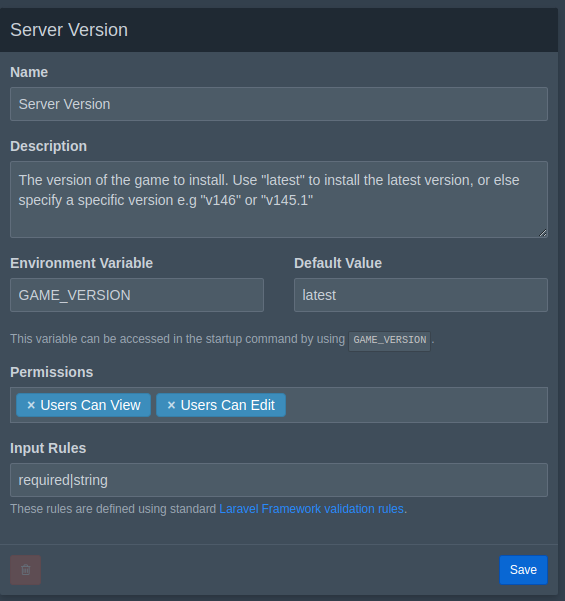This screenshot has height=601, width=565.
Task: Click the Description label
Action: [49, 146]
